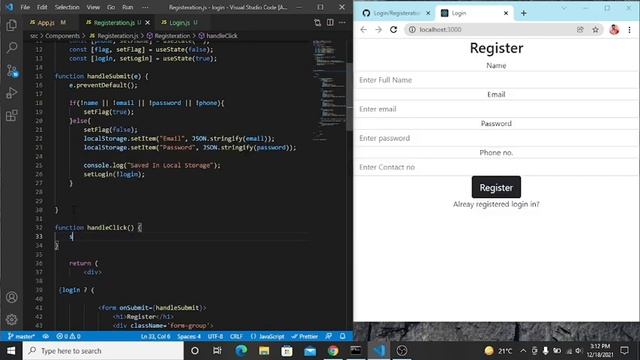Click UTF-8 encoding in status bar
The height and width of the screenshot is (360, 640).
click(215, 336)
